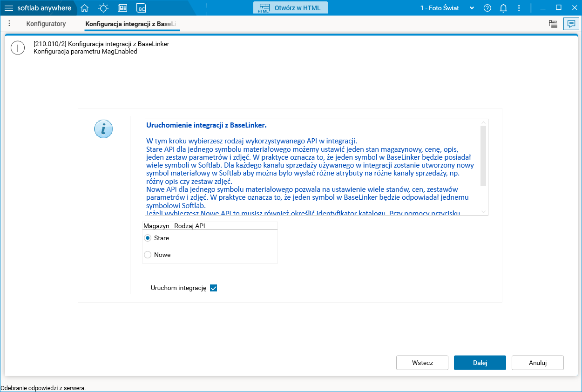Switch to the Konfiguratory tab
The height and width of the screenshot is (392, 582).
(46, 24)
